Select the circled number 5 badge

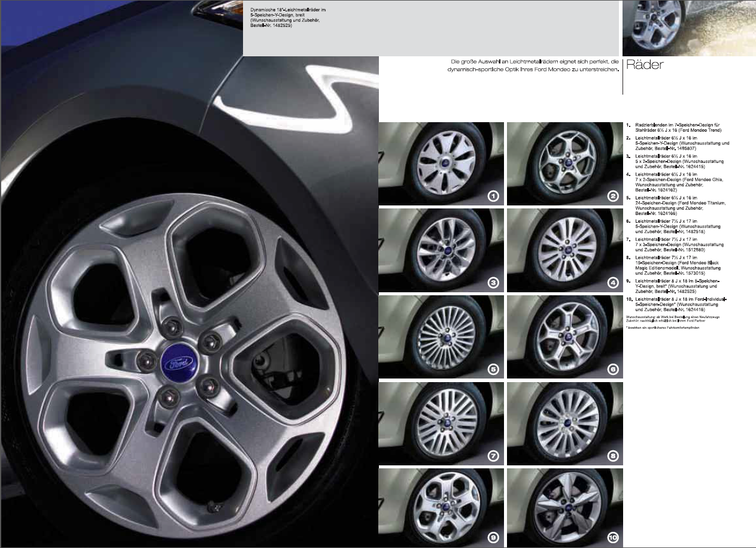[x=493, y=370]
